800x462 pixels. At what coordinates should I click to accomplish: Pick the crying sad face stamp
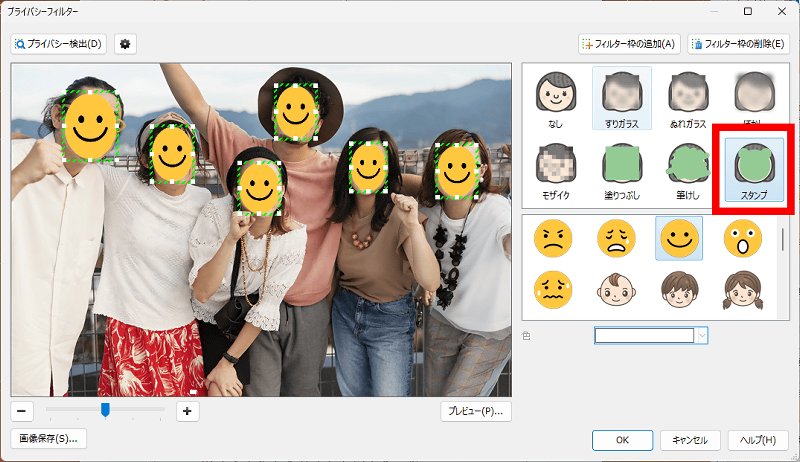(x=616, y=238)
